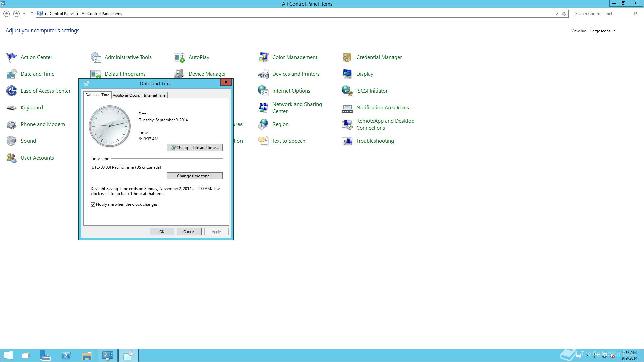Open the Administrative Tools icon
The image size is (644, 362).
point(96,57)
